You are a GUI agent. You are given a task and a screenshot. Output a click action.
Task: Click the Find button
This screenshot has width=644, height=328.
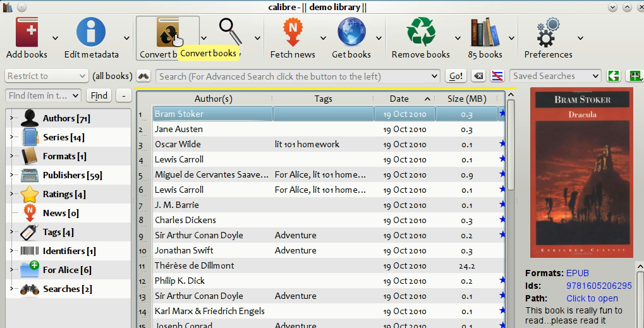pyautogui.click(x=99, y=95)
